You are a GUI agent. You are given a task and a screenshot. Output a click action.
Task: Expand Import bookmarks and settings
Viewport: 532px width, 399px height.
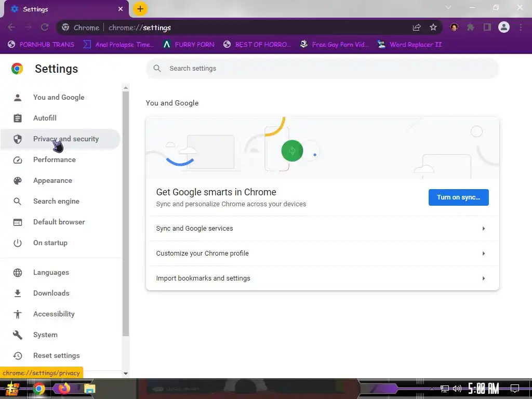[x=322, y=278]
